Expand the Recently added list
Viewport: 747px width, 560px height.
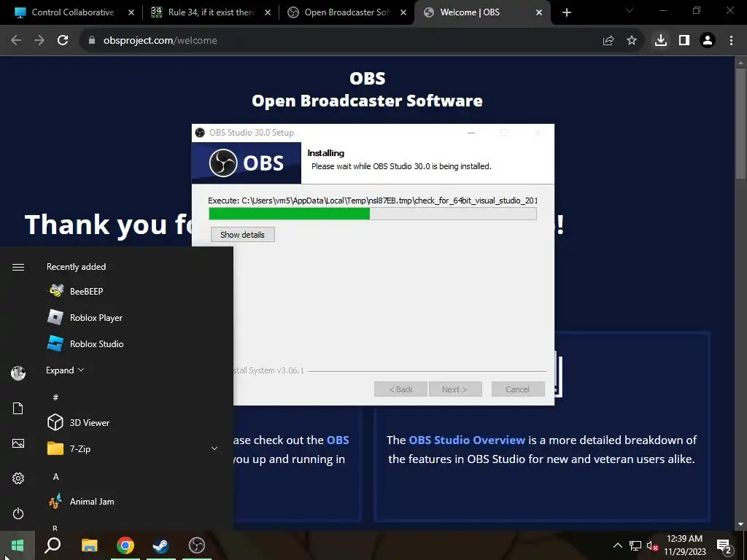pyautogui.click(x=65, y=370)
